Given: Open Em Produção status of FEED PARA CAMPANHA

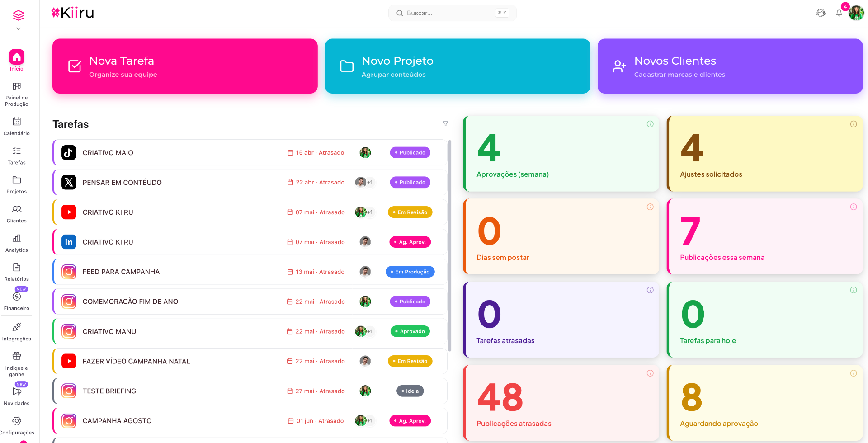Looking at the screenshot, I should click(410, 272).
